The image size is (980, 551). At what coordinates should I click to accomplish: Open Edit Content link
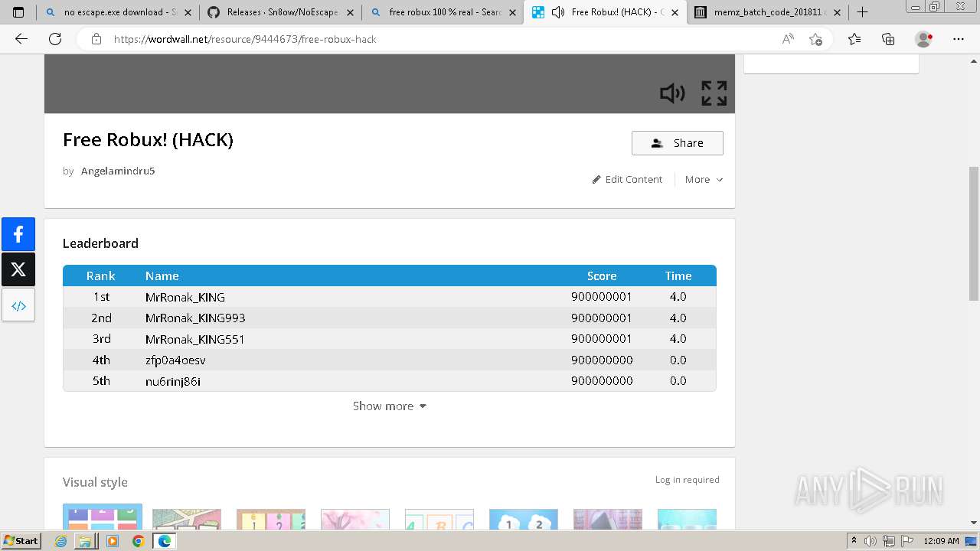click(x=627, y=179)
